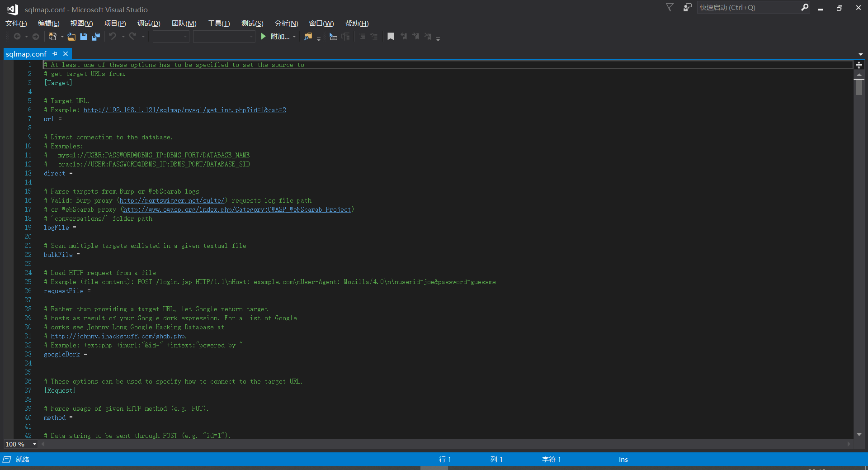
Task: Open the 团队(M) menu
Action: (184, 24)
